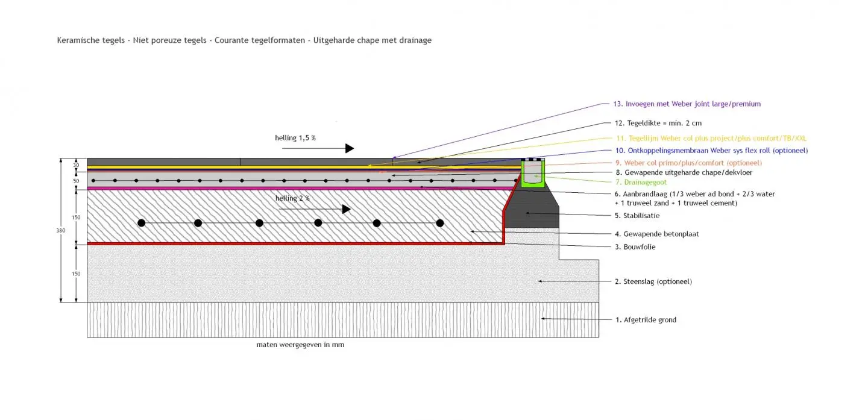Click the green label 7. Drainagegoot
This screenshot has height=420, width=868.
[x=641, y=182]
